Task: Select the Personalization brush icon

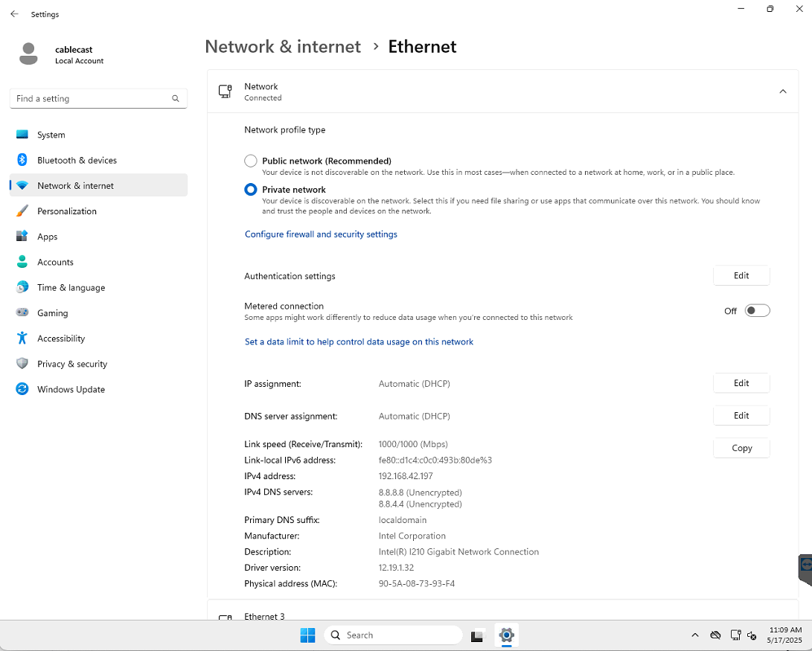Action: (x=22, y=211)
